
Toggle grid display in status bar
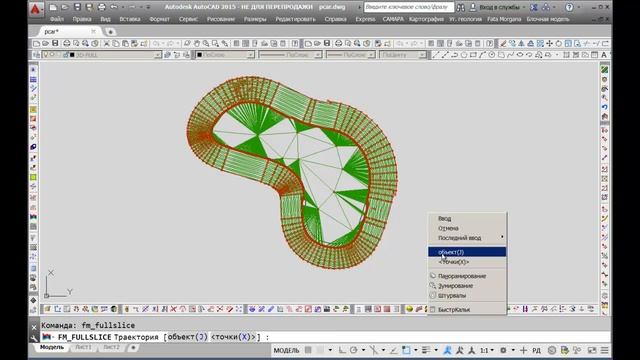tap(309, 350)
